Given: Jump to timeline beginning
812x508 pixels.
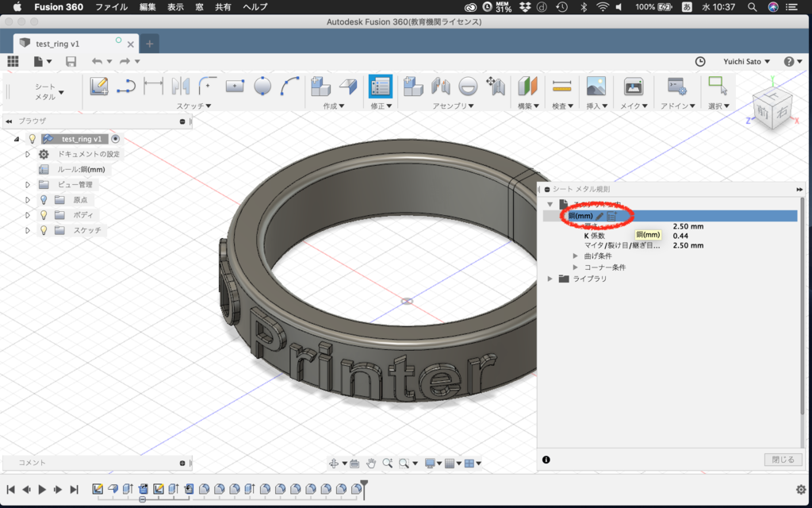Looking at the screenshot, I should pyautogui.click(x=10, y=489).
